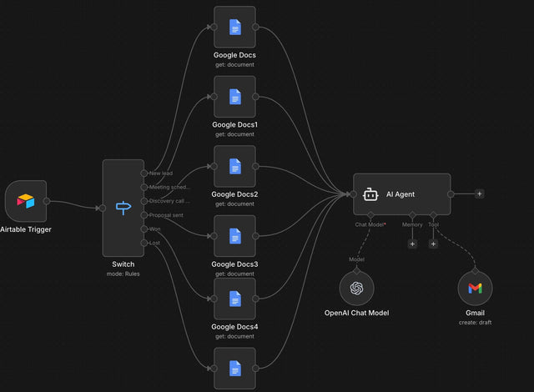Viewport: 534px width, 392px height.
Task: Open the Gmail create draft node
Action: (x=475, y=289)
